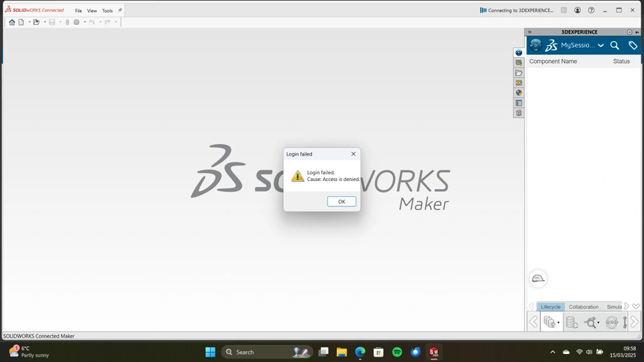
Task: Open the tab list chevron beside Simula tab
Action: pyautogui.click(x=636, y=306)
